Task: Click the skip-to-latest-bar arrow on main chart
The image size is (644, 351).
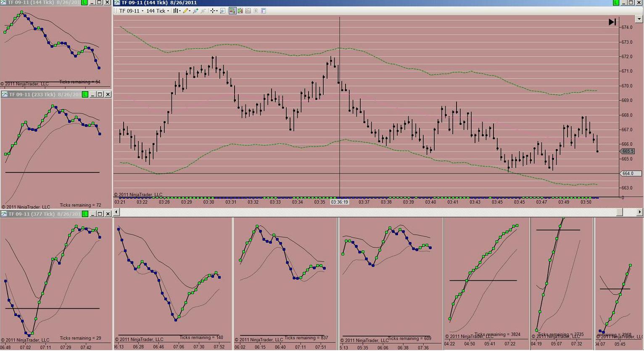Action: (x=612, y=22)
